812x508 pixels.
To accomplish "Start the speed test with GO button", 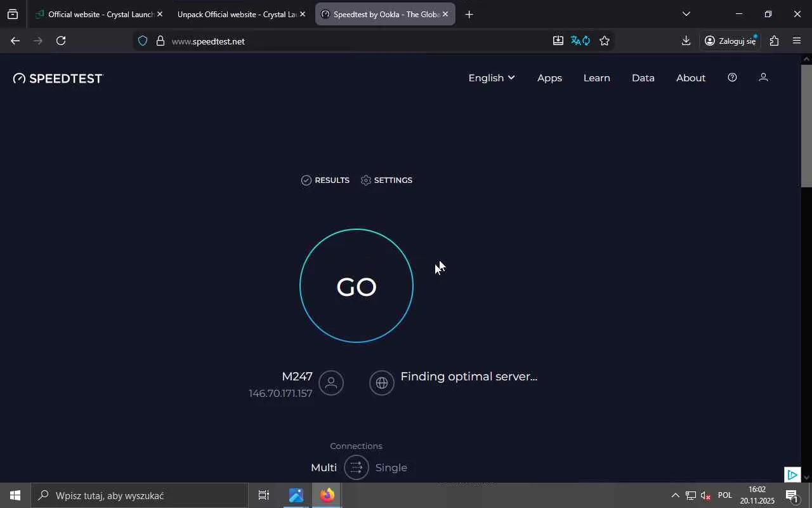I will click(357, 286).
